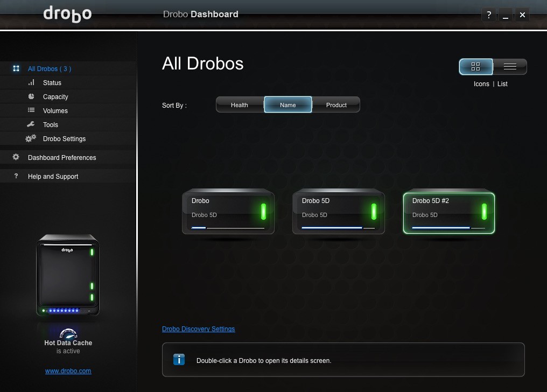This screenshot has width=547, height=392.
Task: Click the Capacity pie-chart icon
Action: pyautogui.click(x=31, y=96)
